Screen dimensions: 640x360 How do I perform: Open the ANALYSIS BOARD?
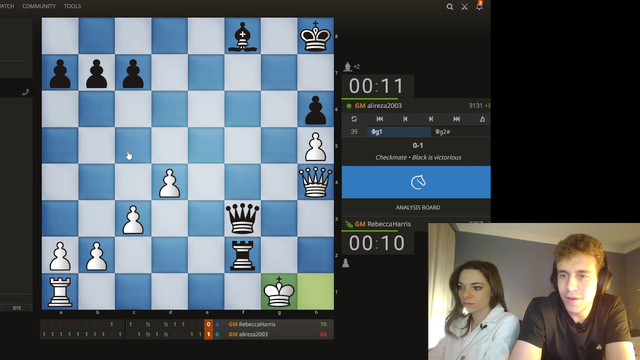pos(418,207)
